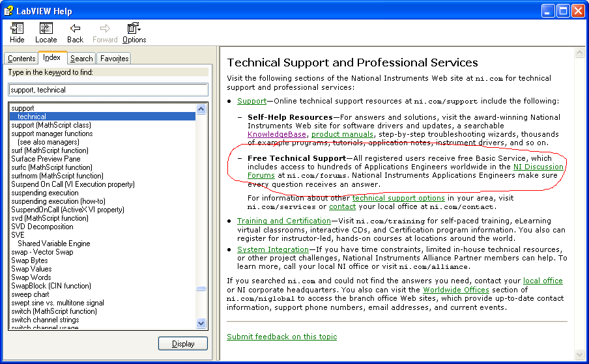Select 'suspending execution' index entry

tap(45, 193)
